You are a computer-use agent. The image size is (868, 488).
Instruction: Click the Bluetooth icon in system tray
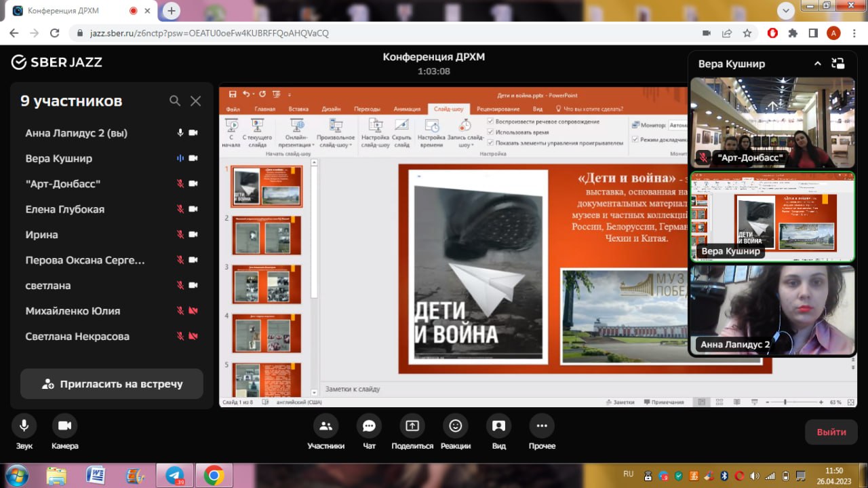pyautogui.click(x=724, y=476)
